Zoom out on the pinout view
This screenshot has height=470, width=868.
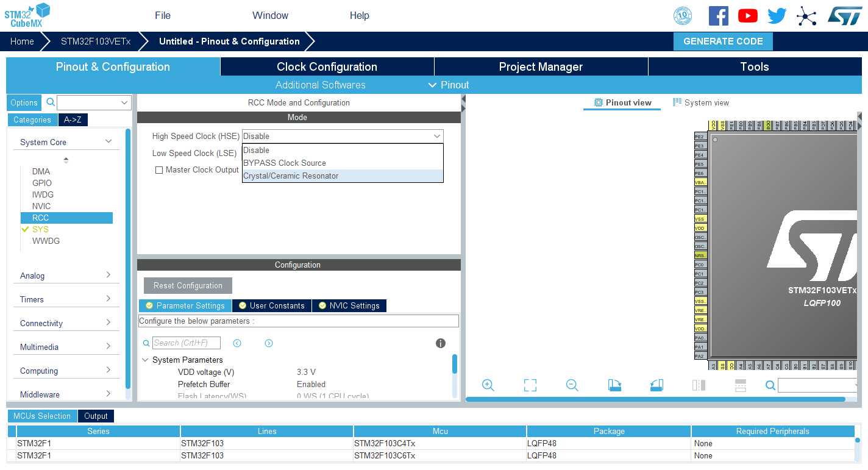(x=572, y=385)
